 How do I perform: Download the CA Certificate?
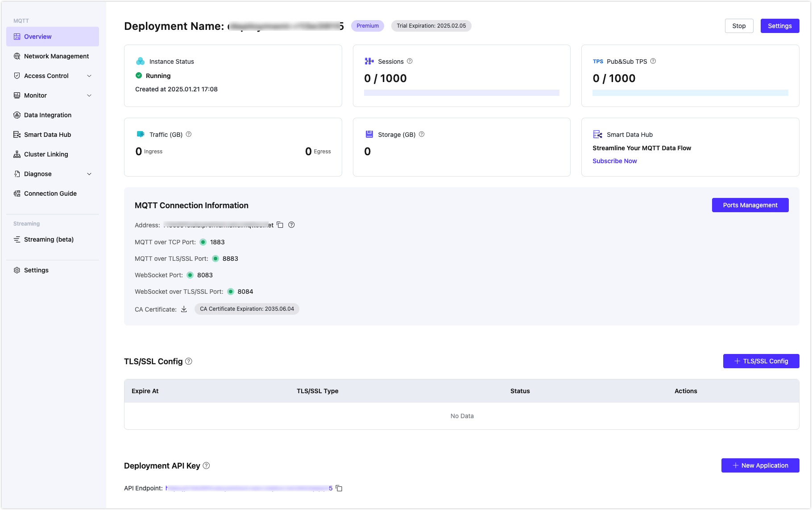(184, 309)
